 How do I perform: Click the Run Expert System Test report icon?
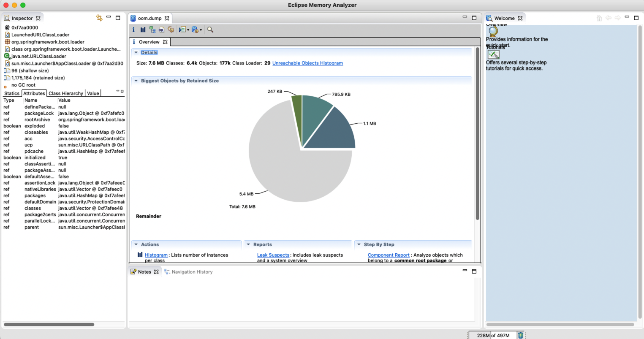click(x=182, y=30)
